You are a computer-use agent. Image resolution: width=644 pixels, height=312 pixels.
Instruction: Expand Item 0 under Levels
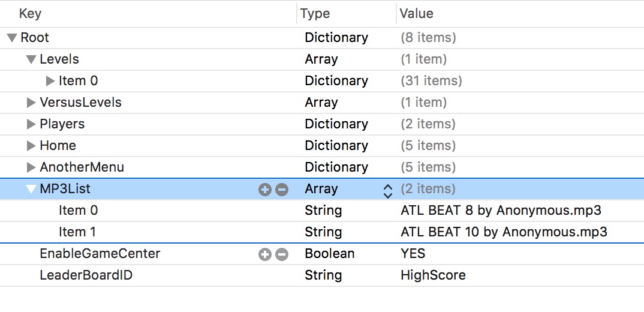coord(50,81)
